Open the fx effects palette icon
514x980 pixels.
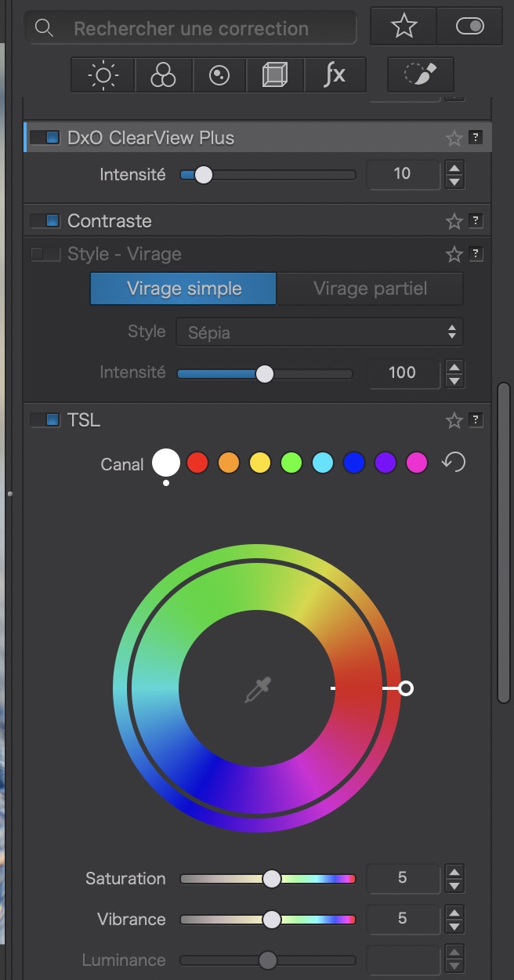pyautogui.click(x=335, y=75)
